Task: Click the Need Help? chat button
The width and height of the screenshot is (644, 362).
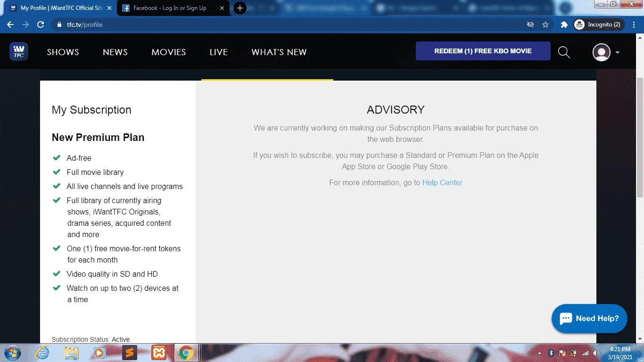Action: pyautogui.click(x=589, y=319)
